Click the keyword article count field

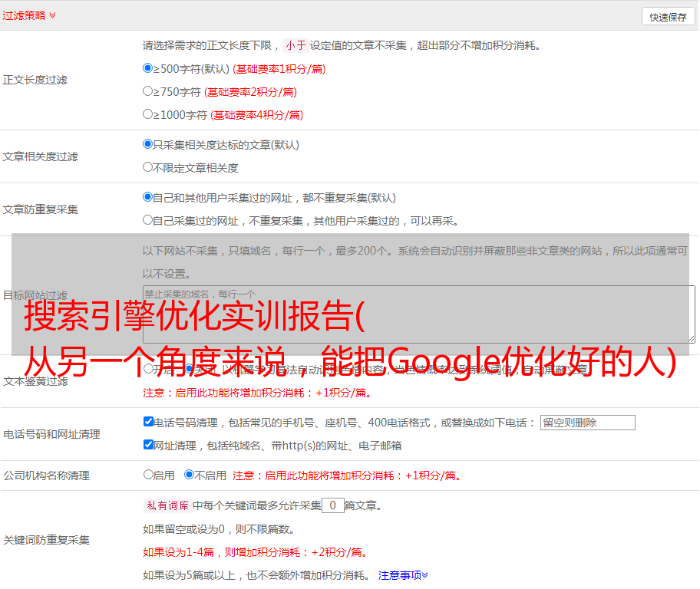pos(332,505)
